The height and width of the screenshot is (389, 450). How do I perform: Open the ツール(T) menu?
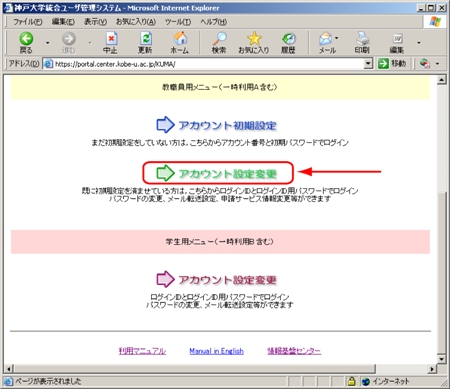[178, 22]
